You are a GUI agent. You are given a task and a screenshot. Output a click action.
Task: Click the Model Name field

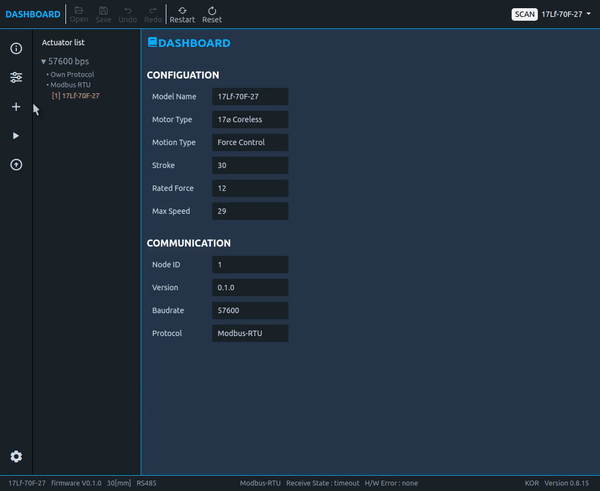click(250, 97)
